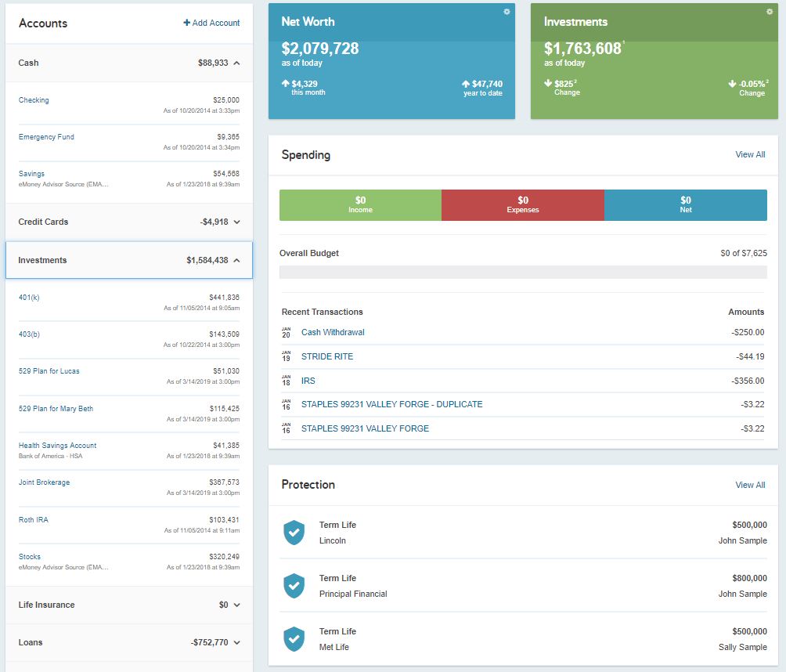Click the Overall Budget progress bar

pyautogui.click(x=523, y=271)
